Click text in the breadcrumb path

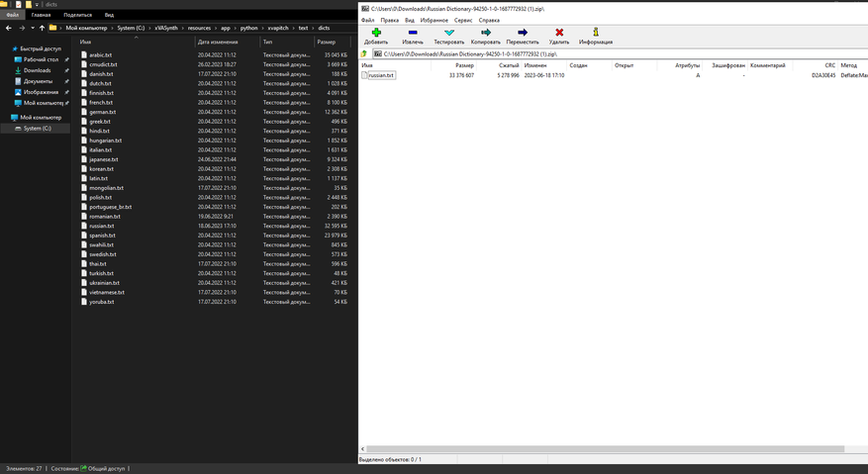point(304,28)
